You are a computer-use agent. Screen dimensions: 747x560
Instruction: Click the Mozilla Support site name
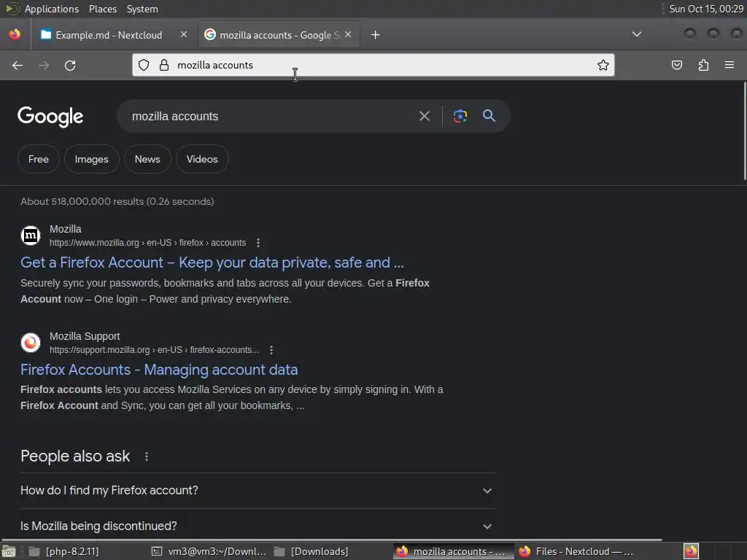click(x=85, y=336)
